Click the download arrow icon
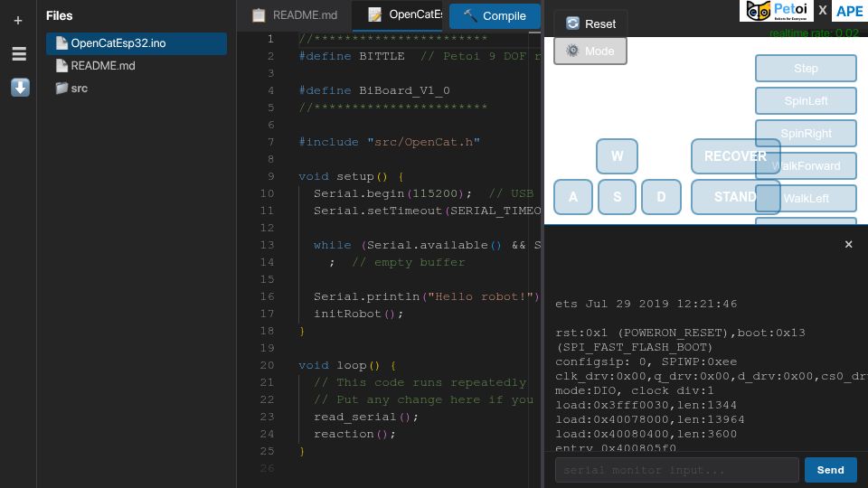Screen dimensions: 868x488 tap(20, 88)
